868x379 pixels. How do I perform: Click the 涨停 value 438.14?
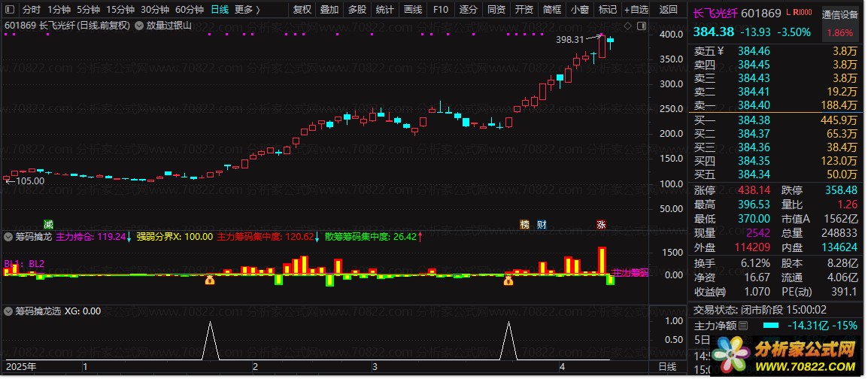pyautogui.click(x=754, y=190)
